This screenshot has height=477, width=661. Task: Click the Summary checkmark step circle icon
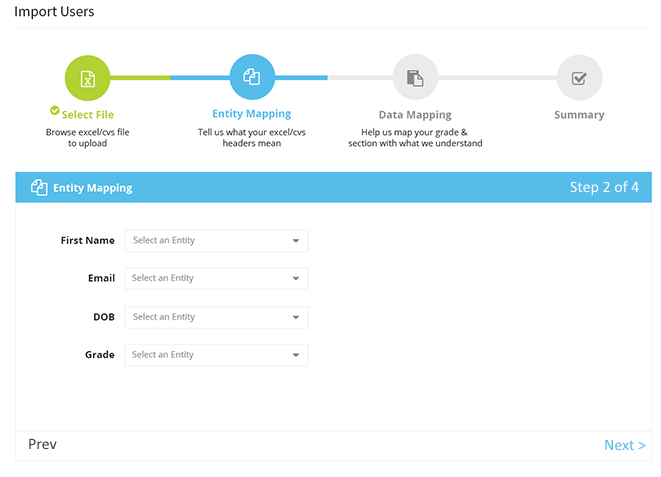click(579, 77)
